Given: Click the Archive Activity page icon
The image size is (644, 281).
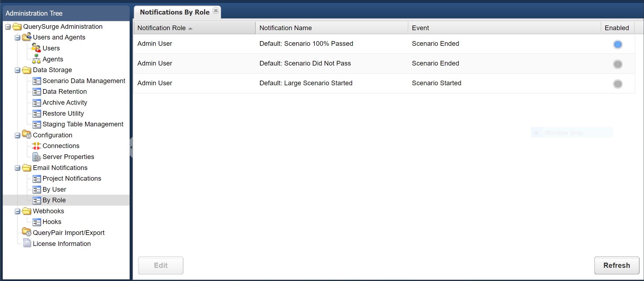Looking at the screenshot, I should click(37, 103).
